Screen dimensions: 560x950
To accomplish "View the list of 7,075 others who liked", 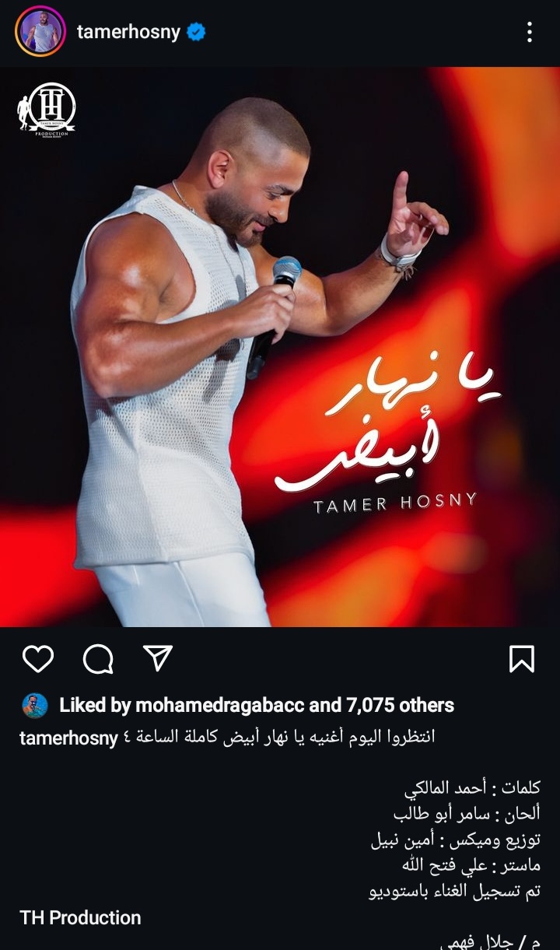I will point(398,706).
